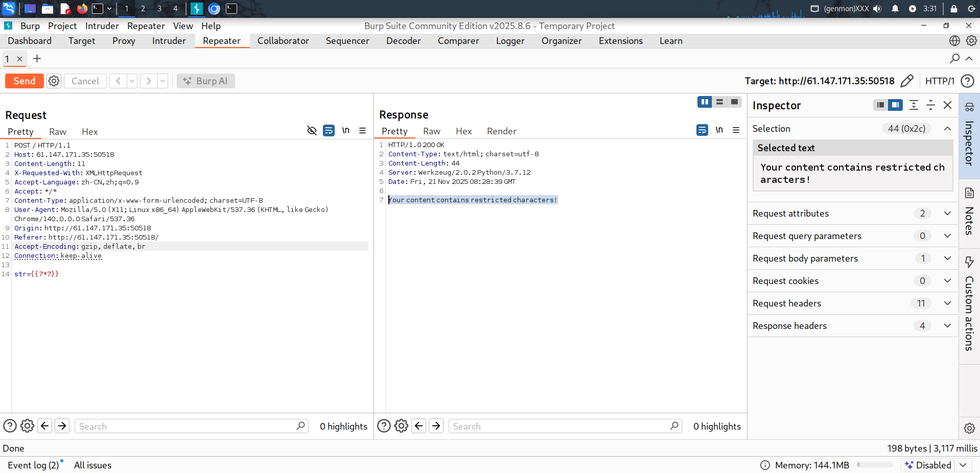Open Event log (2)
980x473 pixels.
coord(34,465)
